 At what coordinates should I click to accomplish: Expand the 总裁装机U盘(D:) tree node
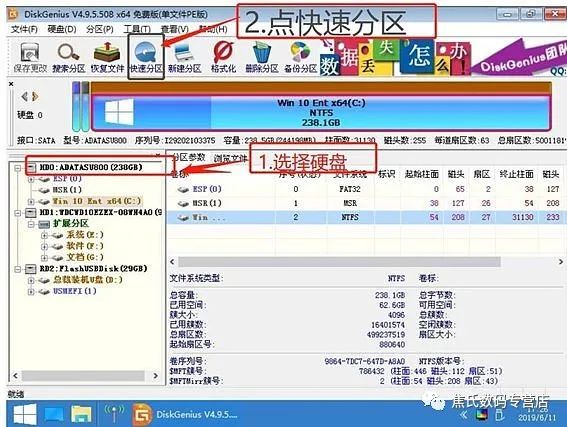pyautogui.click(x=31, y=281)
